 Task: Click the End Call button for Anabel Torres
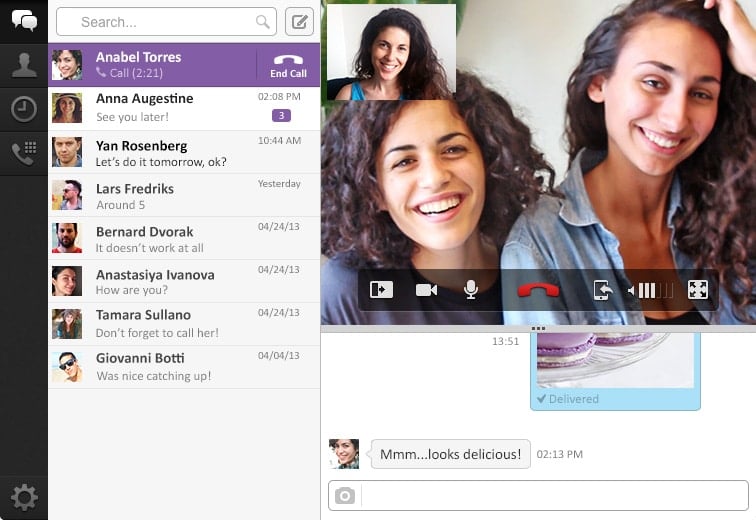tap(288, 65)
